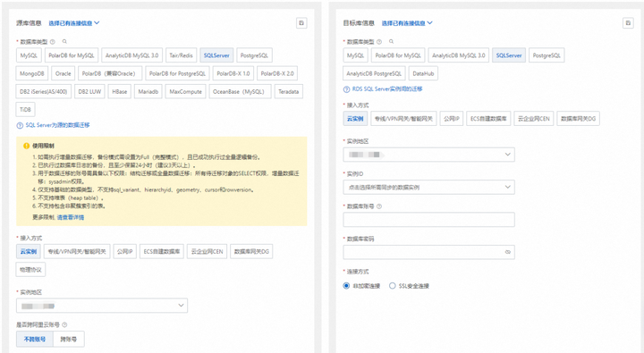The image size is (644, 353).
Task: Select target 云企业网CEN access method
Action: [533, 119]
